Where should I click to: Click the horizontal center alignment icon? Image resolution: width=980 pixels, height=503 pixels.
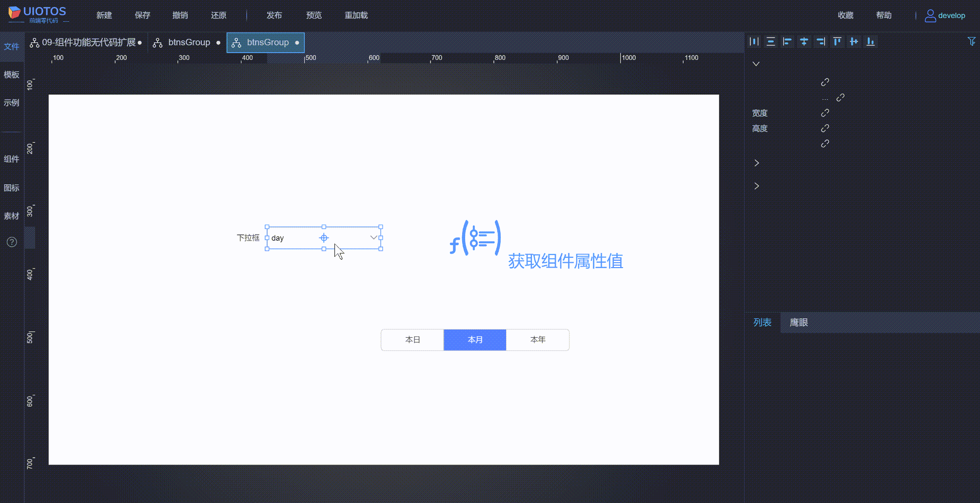click(x=804, y=41)
